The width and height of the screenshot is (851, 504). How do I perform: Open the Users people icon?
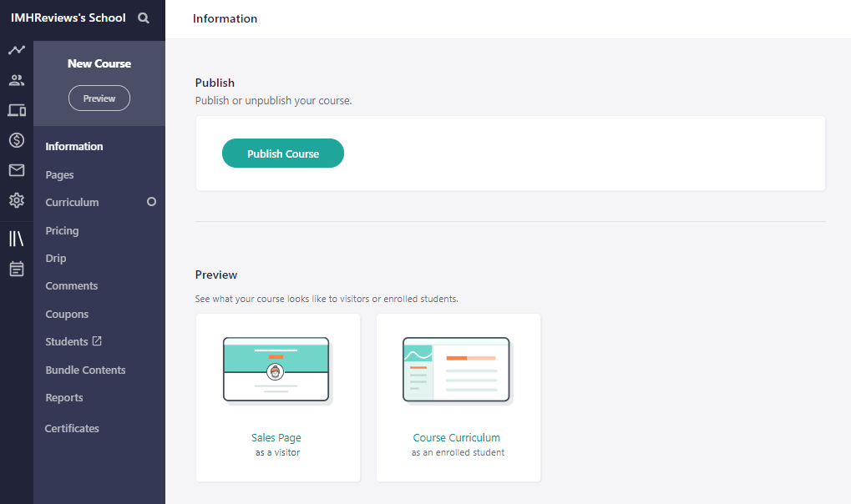[17, 80]
